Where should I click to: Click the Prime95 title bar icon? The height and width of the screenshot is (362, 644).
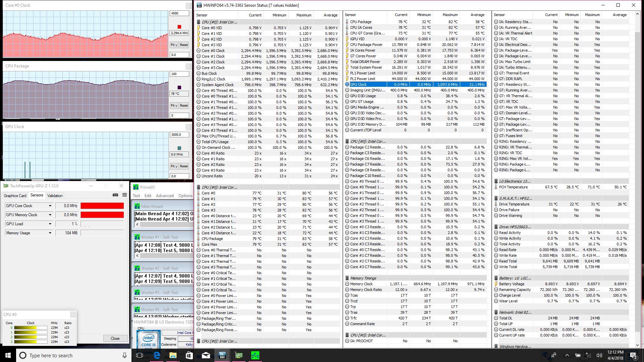click(x=136, y=187)
